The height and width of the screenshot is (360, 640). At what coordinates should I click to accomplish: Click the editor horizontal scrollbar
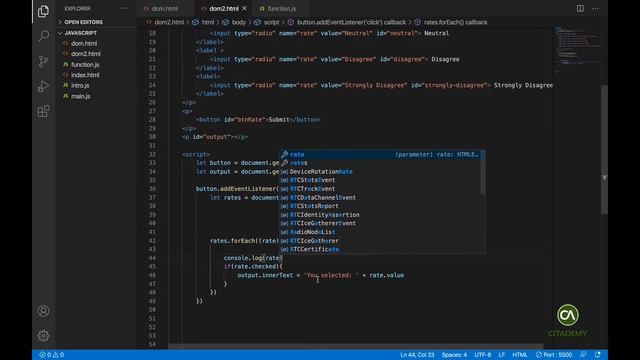[355, 347]
